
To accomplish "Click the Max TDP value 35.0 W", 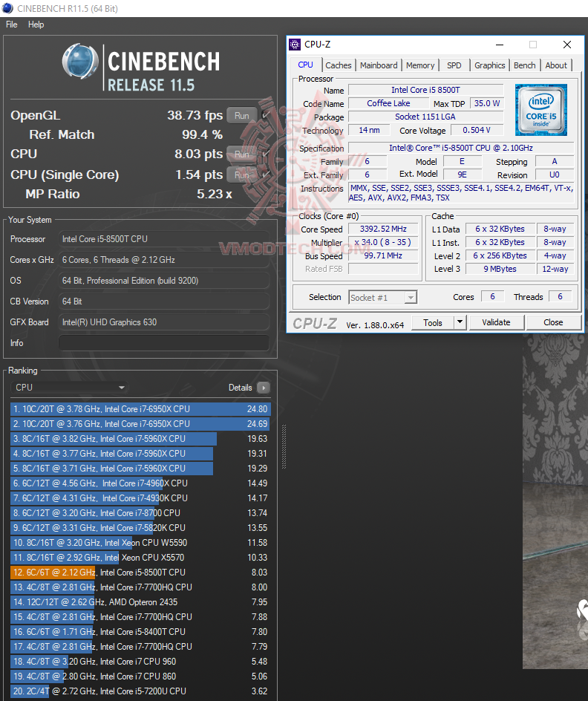I will 487,103.
